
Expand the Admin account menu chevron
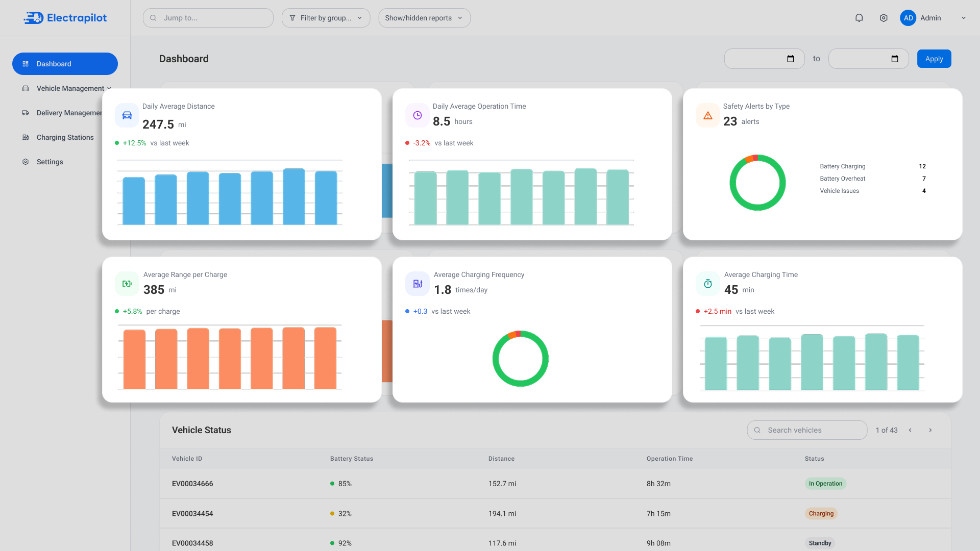point(964,18)
